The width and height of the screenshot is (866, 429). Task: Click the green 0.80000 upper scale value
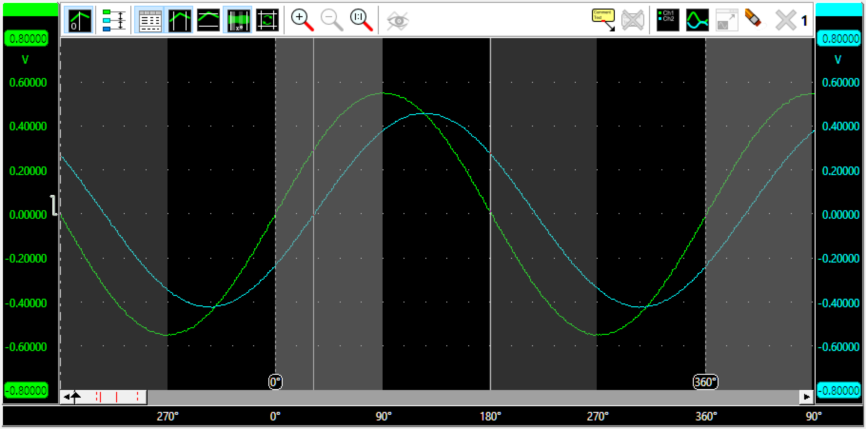pos(26,39)
